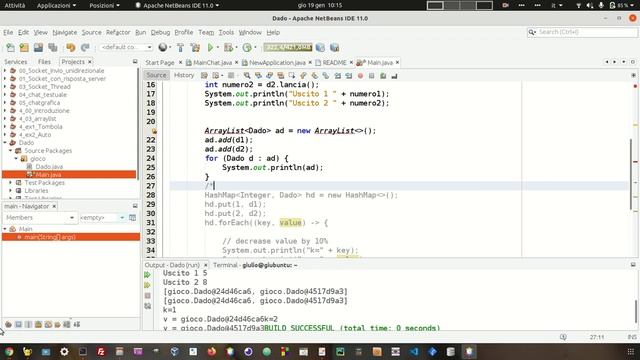Click the Redo arrow icon

pyautogui.click(x=85, y=47)
